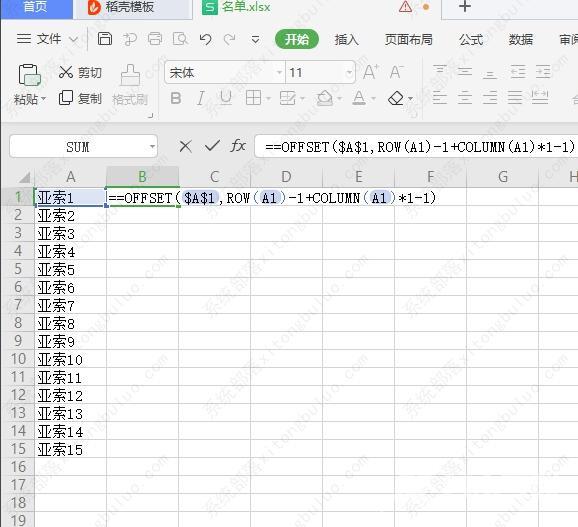Undo the last action
This screenshot has height=527, width=578.
pos(205,39)
